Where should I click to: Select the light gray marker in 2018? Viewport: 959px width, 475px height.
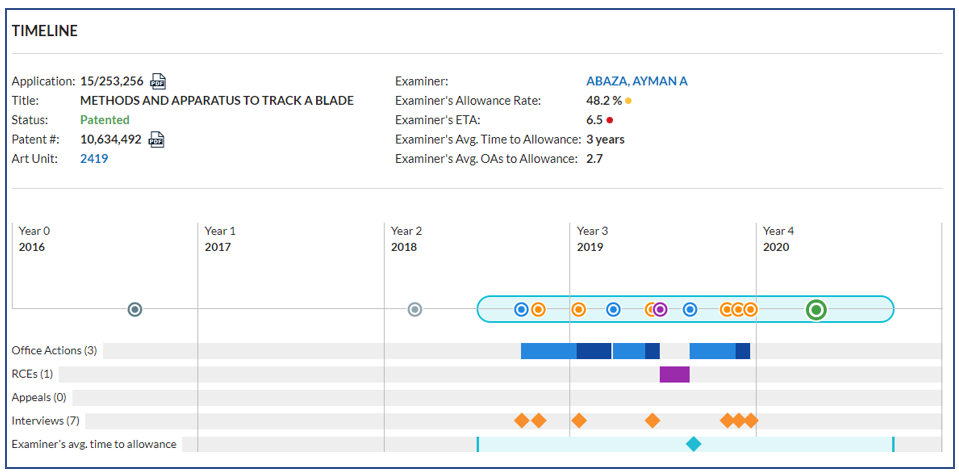(415, 310)
